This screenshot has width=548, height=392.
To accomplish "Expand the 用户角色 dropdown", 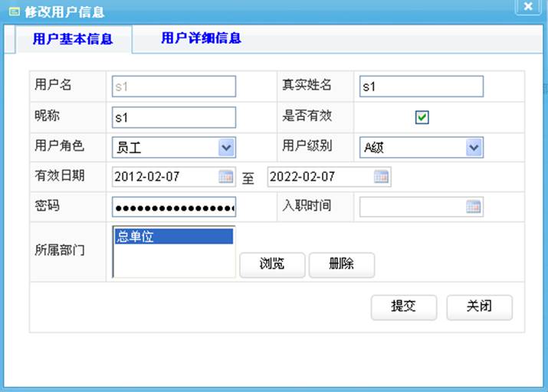I will click(226, 147).
